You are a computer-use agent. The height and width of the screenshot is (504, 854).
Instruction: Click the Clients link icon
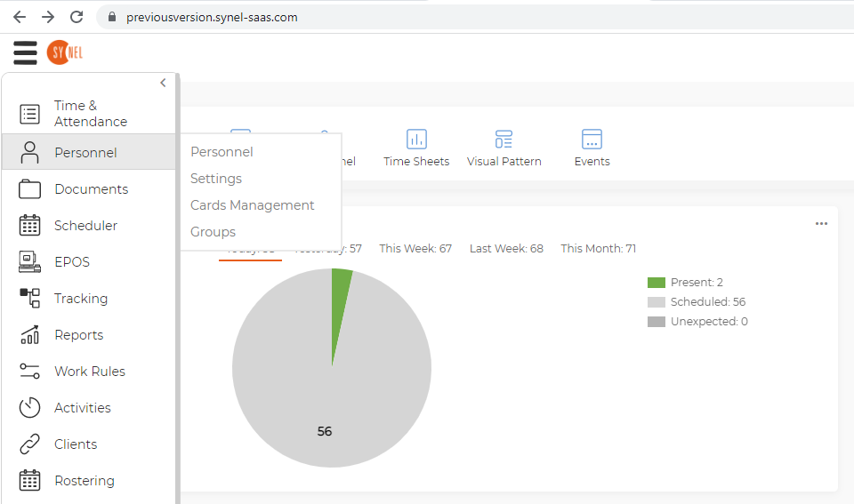pos(29,444)
